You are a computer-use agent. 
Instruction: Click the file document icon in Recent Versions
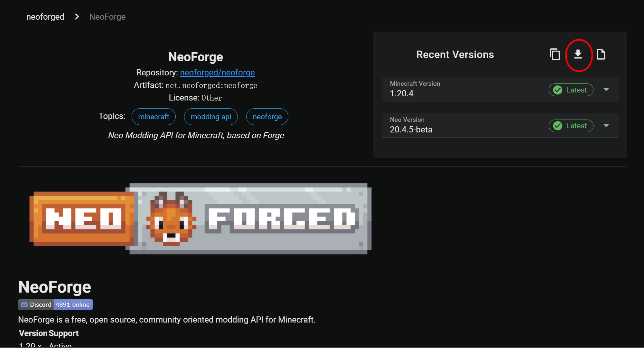coord(601,54)
